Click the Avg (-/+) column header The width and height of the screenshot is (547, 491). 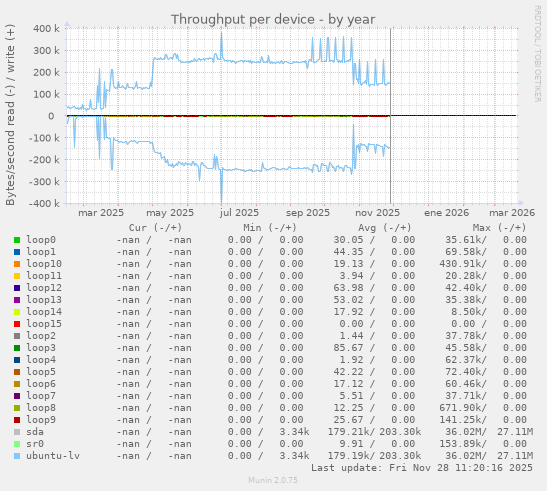tap(385, 228)
